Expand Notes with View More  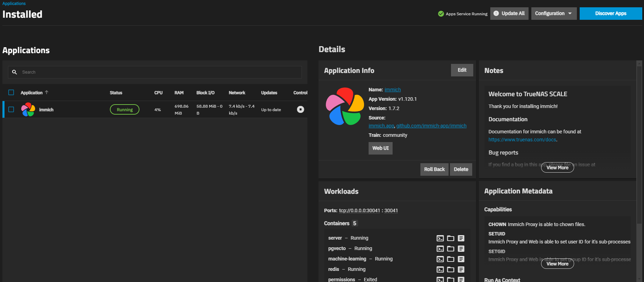557,167
